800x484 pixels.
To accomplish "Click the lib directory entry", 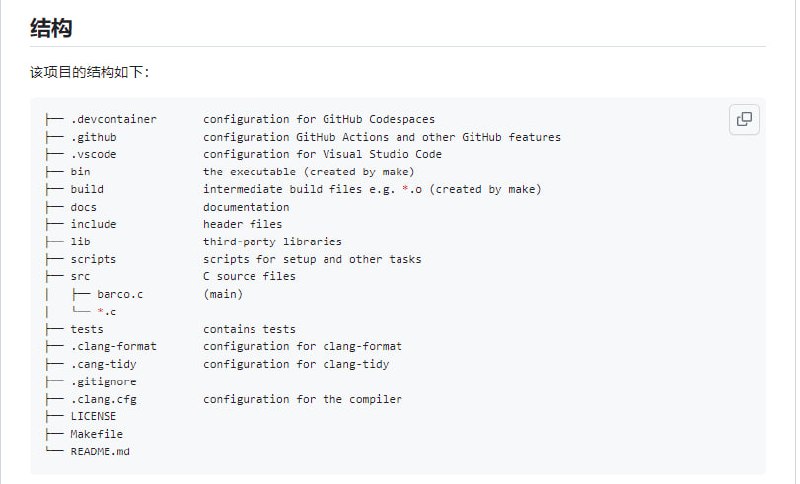I will (x=80, y=241).
